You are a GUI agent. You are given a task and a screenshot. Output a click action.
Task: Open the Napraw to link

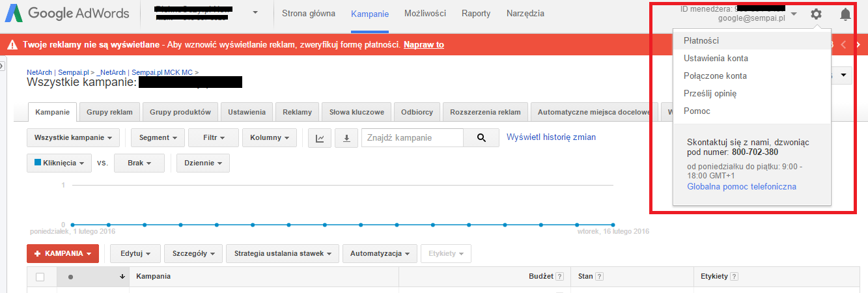point(424,45)
